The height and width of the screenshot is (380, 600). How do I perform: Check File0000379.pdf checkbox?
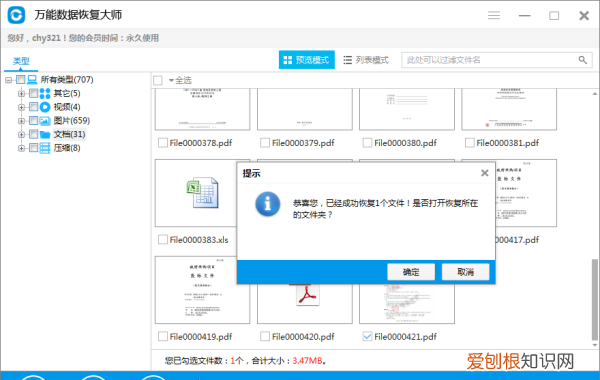tap(265, 143)
